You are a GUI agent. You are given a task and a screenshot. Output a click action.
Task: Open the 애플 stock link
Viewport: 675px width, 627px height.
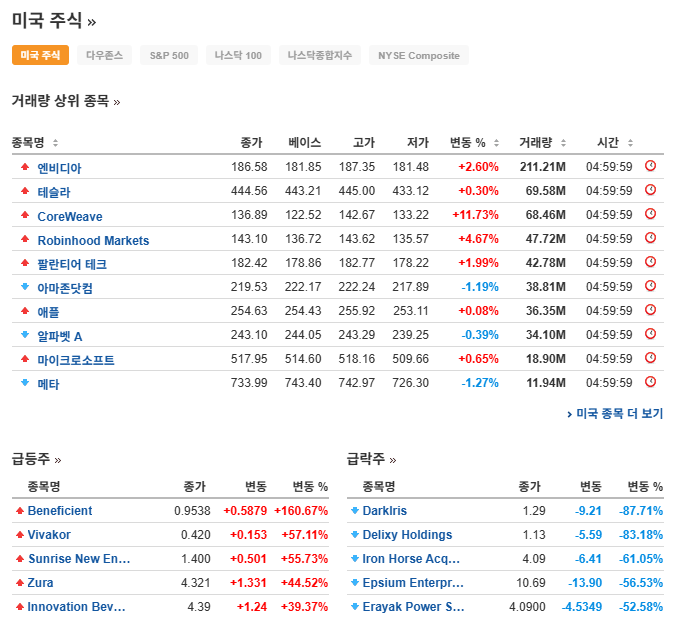coord(48,312)
